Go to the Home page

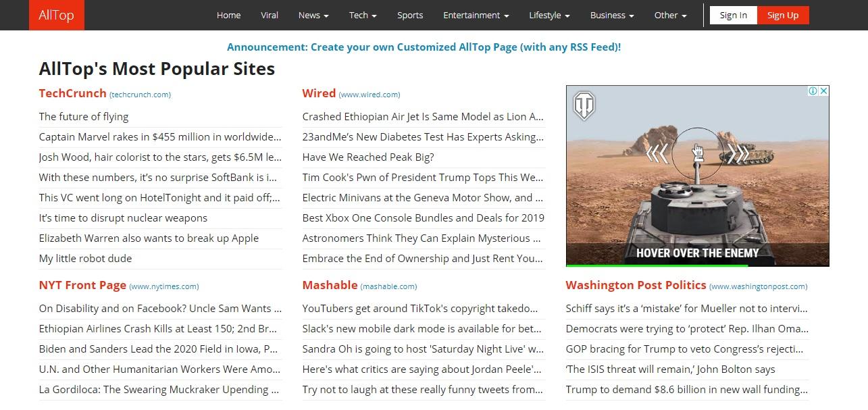point(228,16)
